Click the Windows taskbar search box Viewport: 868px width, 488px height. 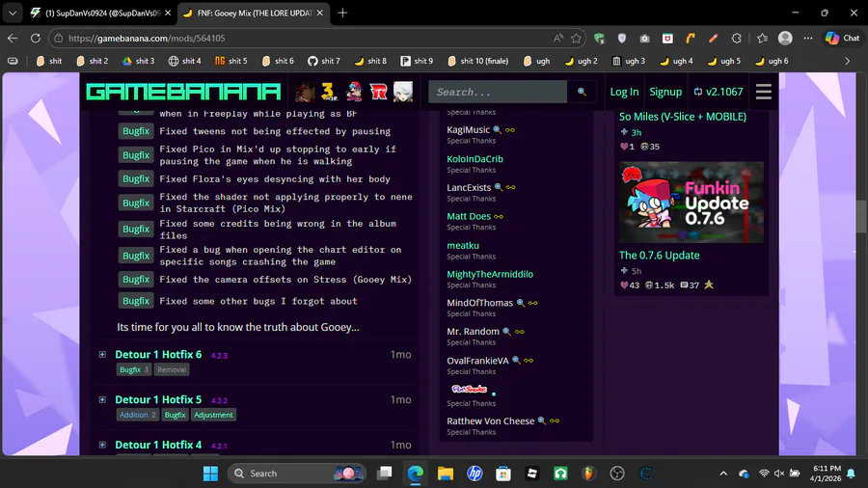pos(297,474)
